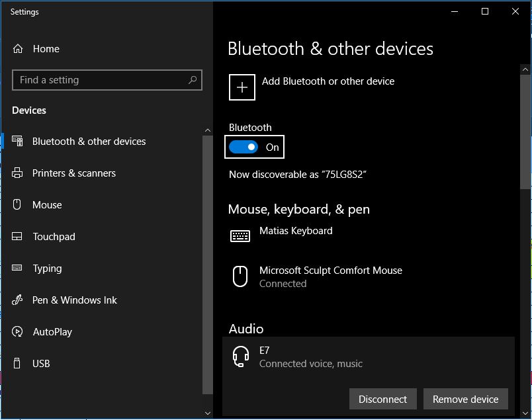Click the Home navigation icon

pos(19,48)
